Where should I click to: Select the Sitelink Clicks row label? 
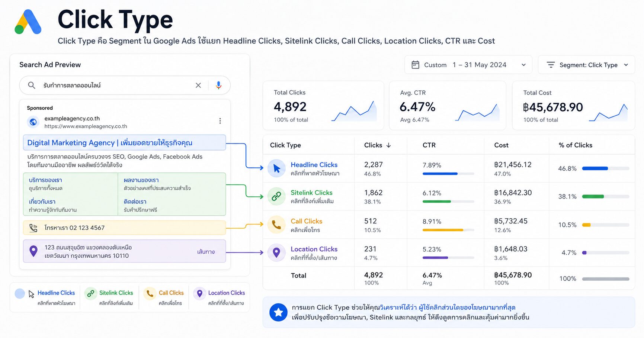[311, 193]
